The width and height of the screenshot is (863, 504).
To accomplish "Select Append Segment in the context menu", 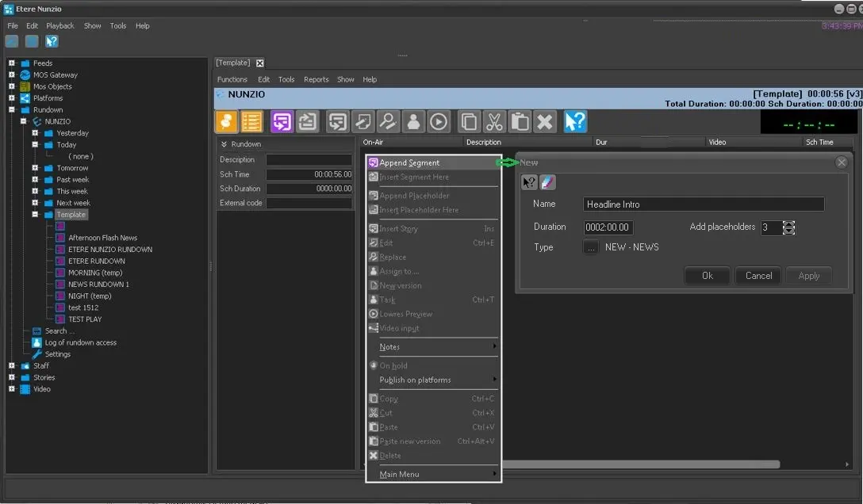I will [x=409, y=162].
